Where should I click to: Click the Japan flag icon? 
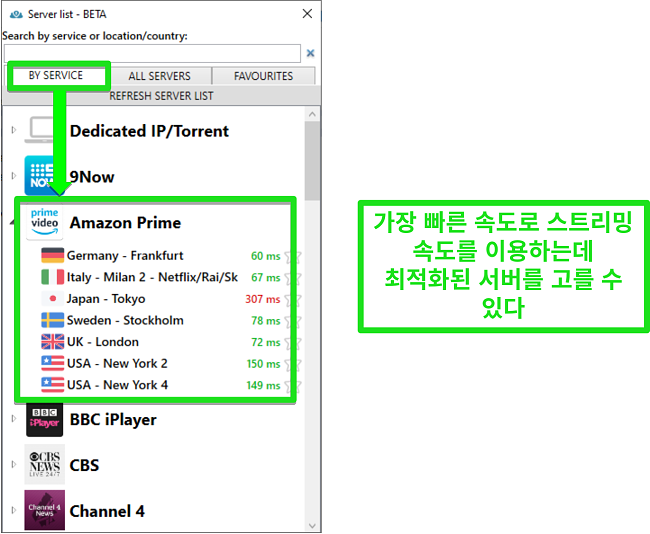click(x=53, y=299)
